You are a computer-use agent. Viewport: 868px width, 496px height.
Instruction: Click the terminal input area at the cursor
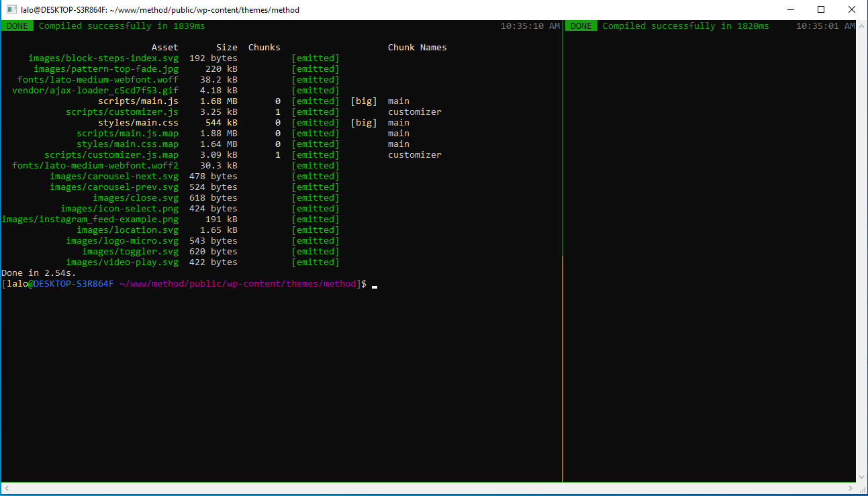click(375, 285)
